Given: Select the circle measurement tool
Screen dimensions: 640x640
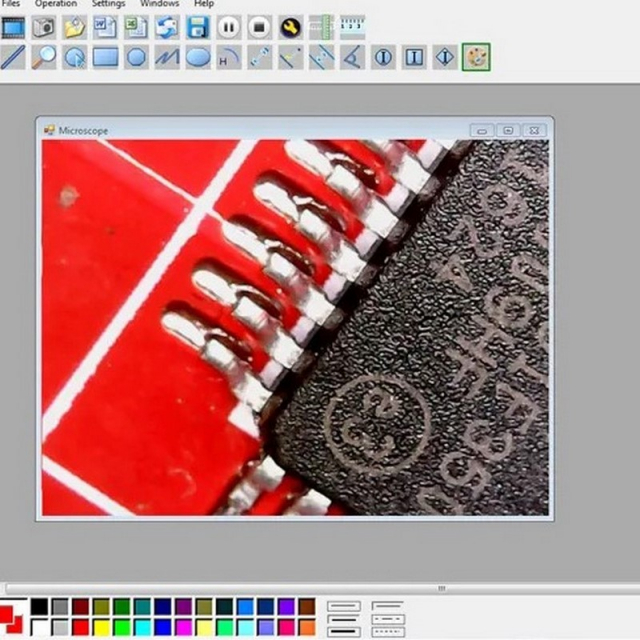Looking at the screenshot, I should (136, 57).
